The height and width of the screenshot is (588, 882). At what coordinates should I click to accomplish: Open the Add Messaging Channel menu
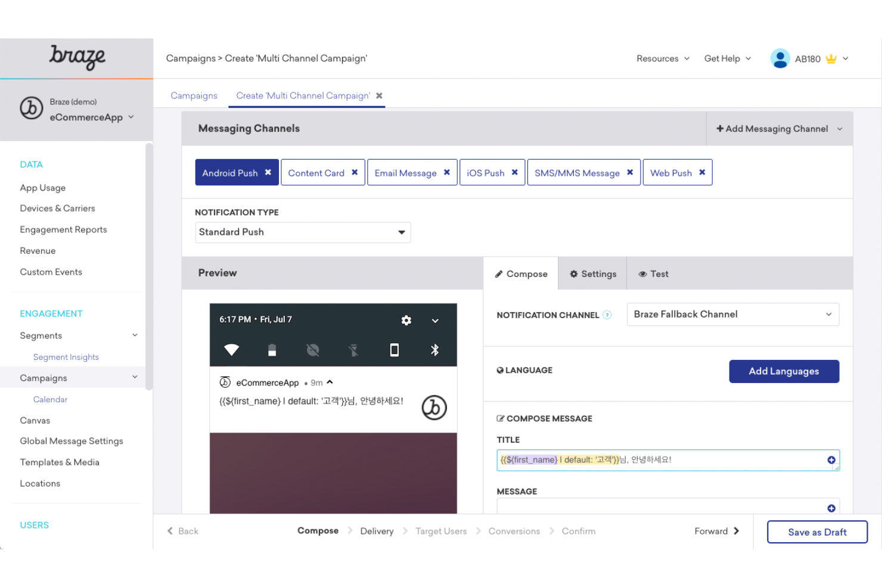pos(779,129)
